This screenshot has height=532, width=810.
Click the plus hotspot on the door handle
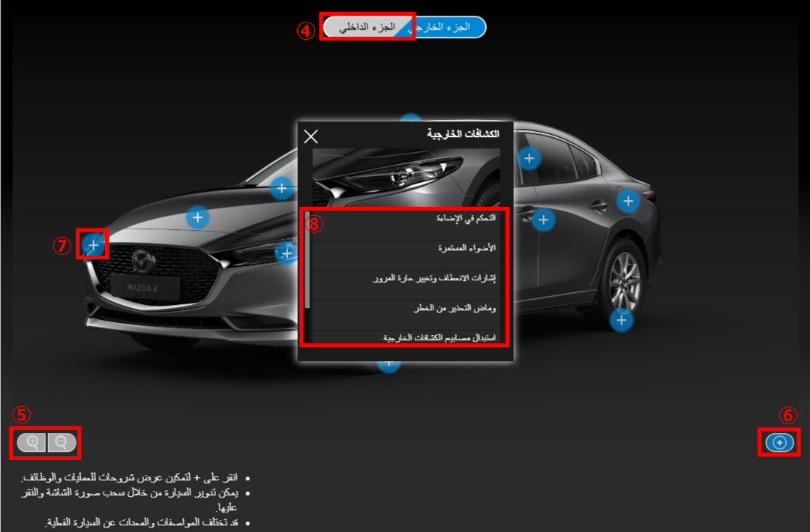(x=544, y=220)
